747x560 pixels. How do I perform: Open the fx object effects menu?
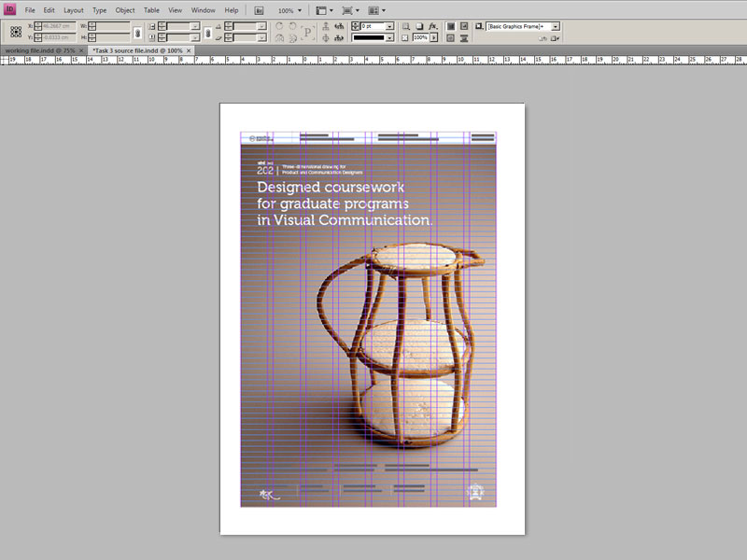432,26
